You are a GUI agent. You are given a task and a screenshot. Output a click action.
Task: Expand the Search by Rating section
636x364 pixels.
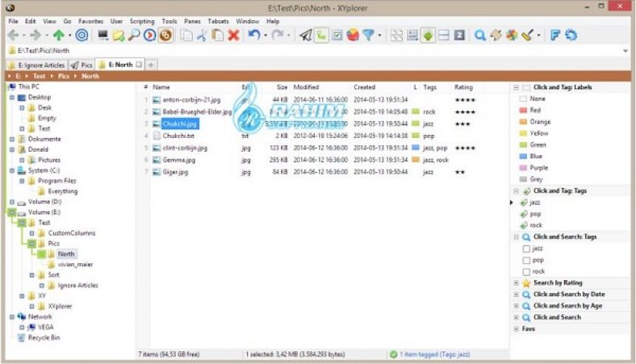coord(517,282)
